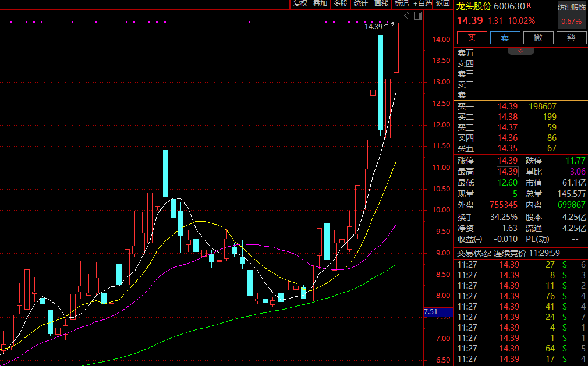Click the tick row with volume 76

[521, 296]
